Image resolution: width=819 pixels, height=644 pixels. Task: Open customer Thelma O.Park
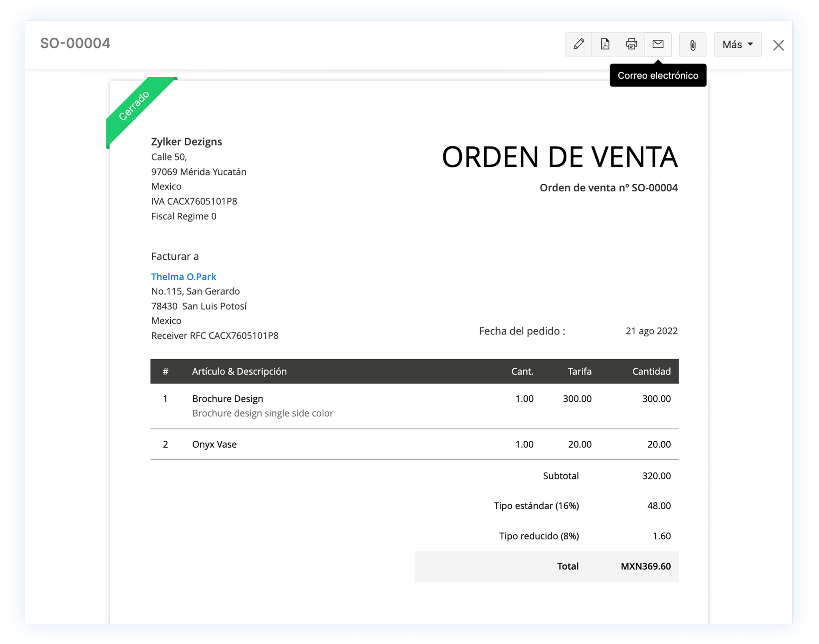[x=184, y=276]
